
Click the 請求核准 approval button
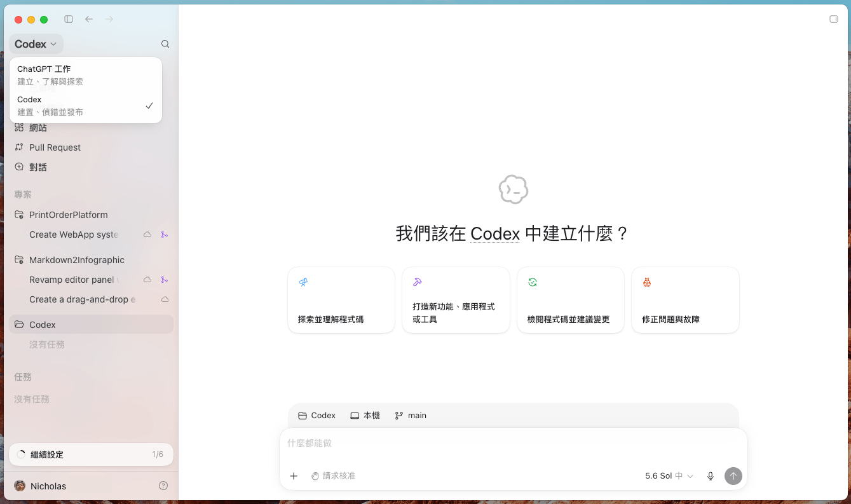pyautogui.click(x=333, y=476)
